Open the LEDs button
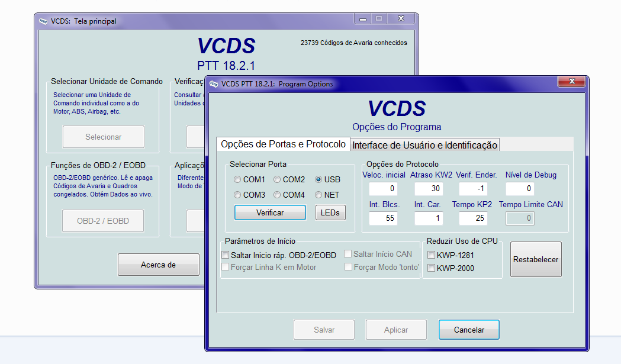 (x=330, y=212)
